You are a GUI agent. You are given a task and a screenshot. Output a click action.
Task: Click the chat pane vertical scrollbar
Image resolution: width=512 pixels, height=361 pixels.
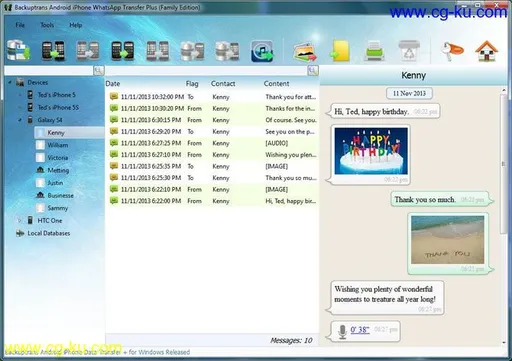[504, 163]
